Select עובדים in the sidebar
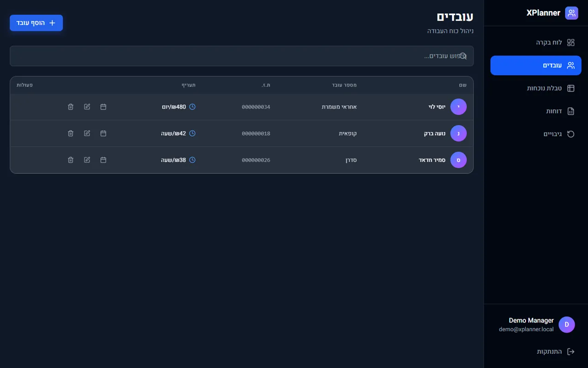 point(536,65)
